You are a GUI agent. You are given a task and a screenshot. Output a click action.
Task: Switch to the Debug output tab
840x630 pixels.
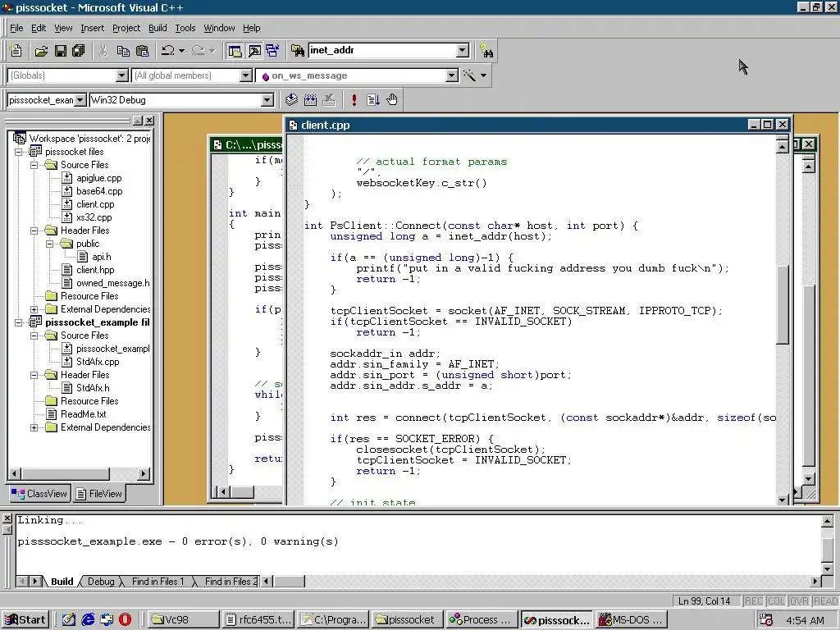[x=101, y=582]
